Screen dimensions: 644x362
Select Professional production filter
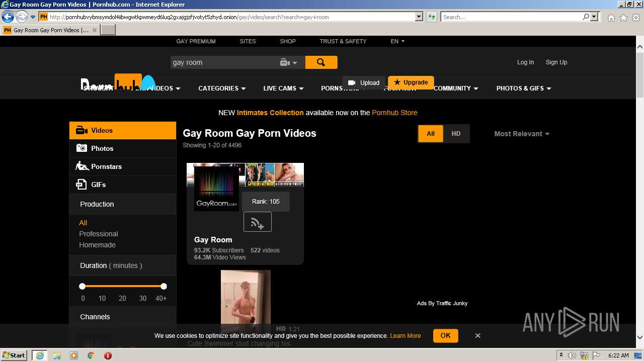click(99, 234)
